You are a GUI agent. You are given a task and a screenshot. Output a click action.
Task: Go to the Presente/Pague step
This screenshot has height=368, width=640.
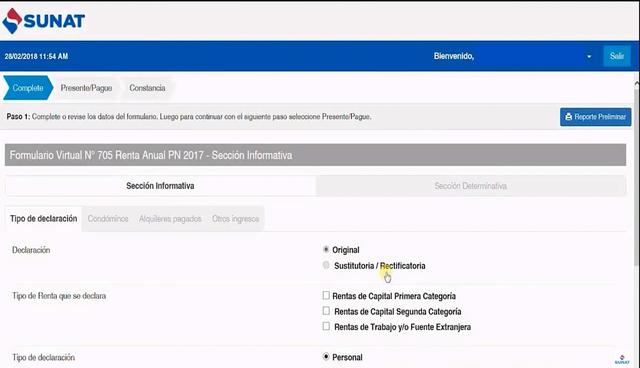[86, 88]
